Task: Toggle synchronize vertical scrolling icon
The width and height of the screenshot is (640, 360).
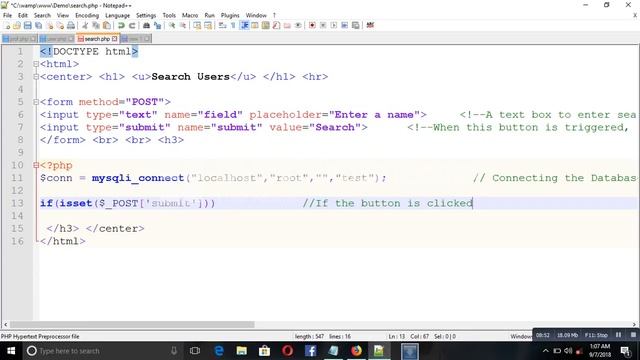Action: [x=197, y=25]
